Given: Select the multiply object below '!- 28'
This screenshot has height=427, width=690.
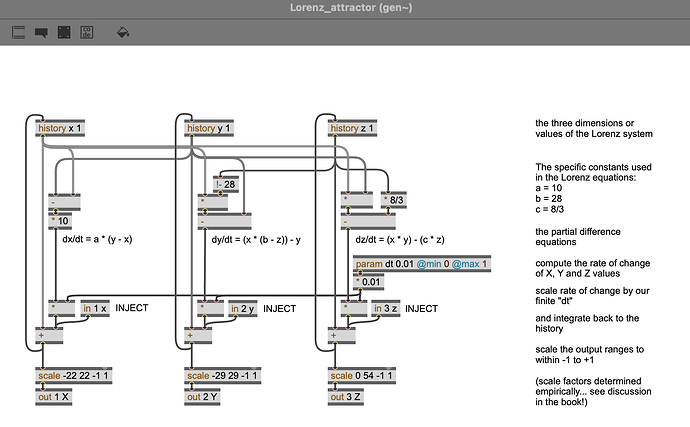Looking at the screenshot, I should point(213,202).
